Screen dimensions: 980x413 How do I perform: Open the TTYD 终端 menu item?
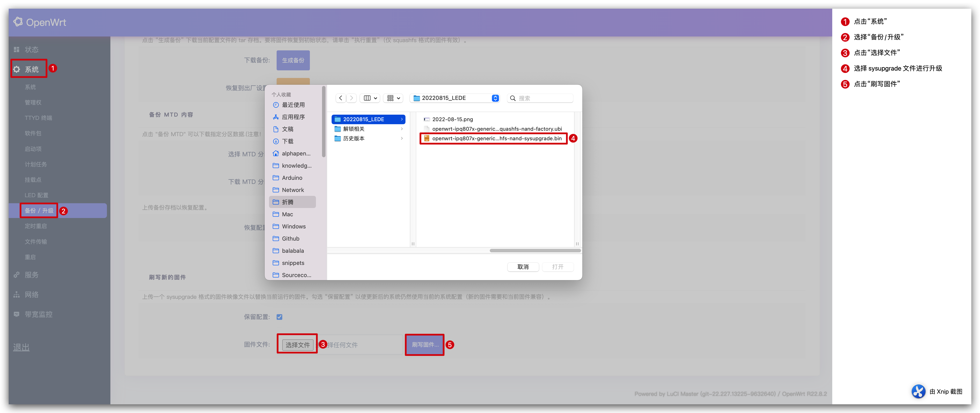point(38,118)
